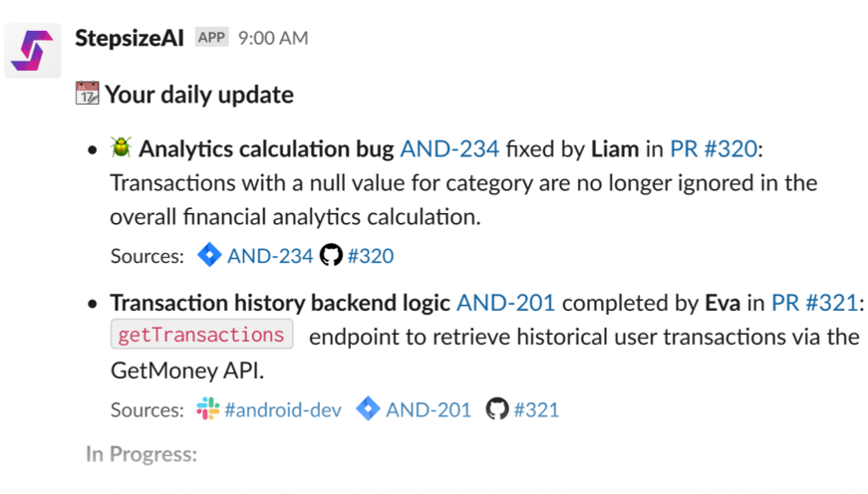This screenshot has height=494, width=868.
Task: Click the calendar emoji beside Your daily update
Action: click(x=88, y=95)
